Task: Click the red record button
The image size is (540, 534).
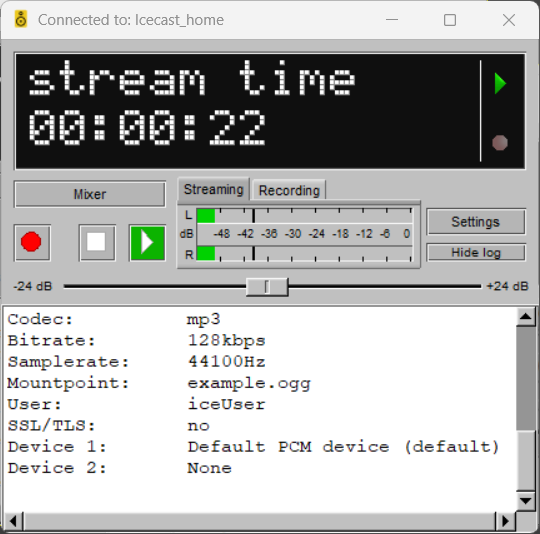Action: pyautogui.click(x=32, y=243)
